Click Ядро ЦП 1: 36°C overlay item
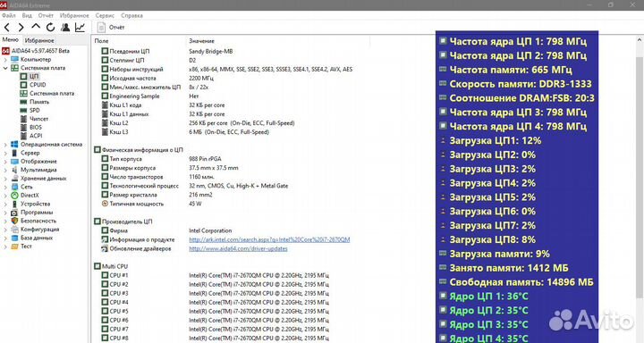This screenshot has height=343, width=644. [x=483, y=297]
